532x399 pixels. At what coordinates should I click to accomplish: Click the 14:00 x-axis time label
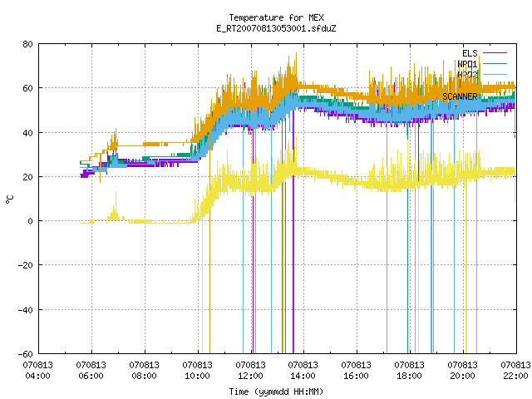pyautogui.click(x=303, y=376)
